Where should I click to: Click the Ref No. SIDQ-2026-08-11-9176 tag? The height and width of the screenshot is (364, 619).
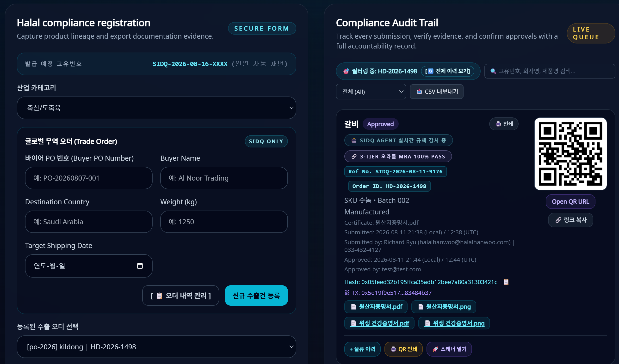[396, 172]
